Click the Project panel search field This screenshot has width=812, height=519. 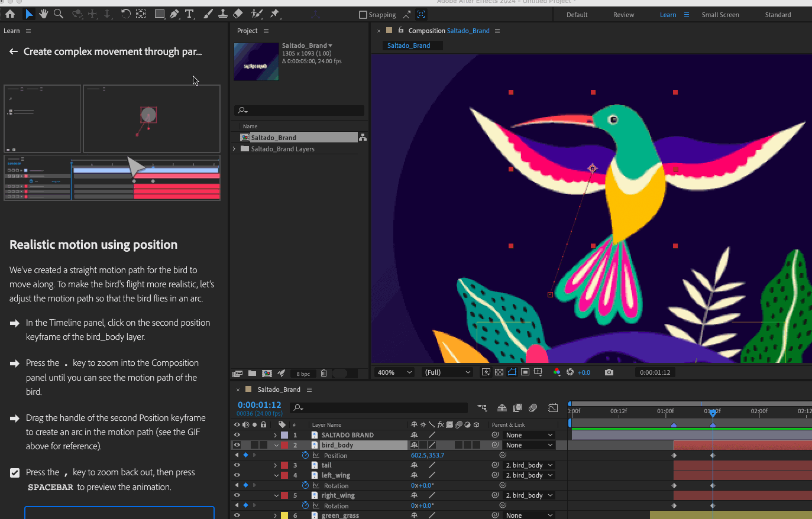click(x=299, y=110)
